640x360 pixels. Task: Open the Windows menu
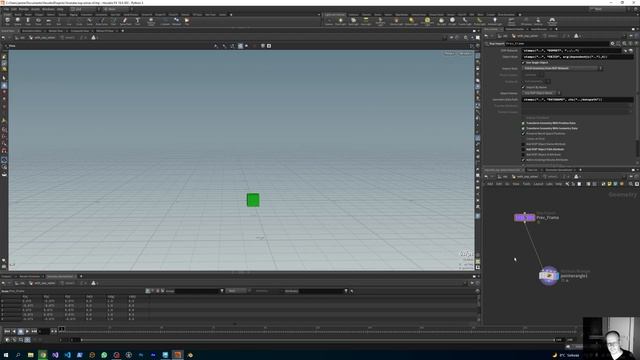pos(48,9)
